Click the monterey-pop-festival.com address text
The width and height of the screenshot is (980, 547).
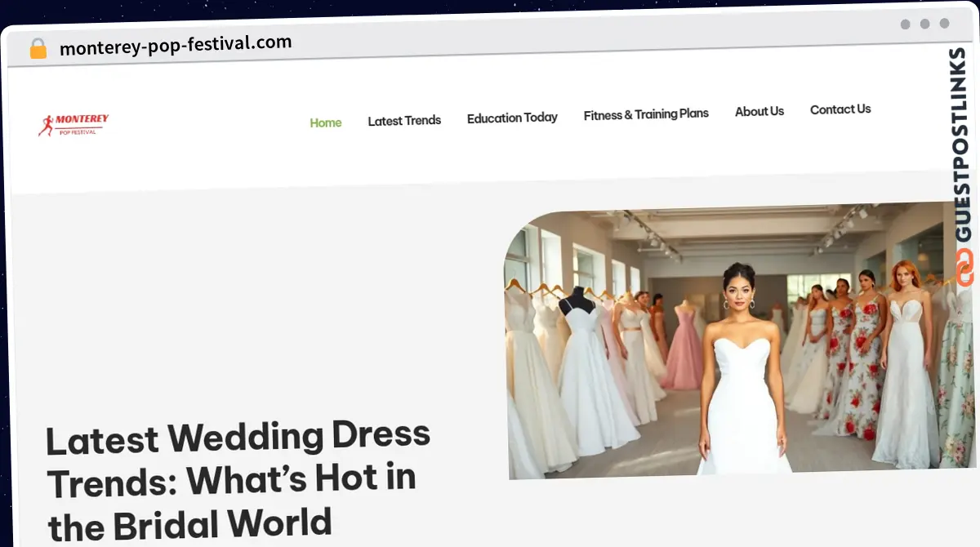176,45
